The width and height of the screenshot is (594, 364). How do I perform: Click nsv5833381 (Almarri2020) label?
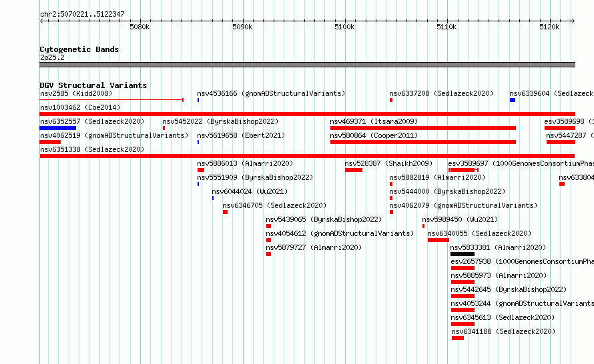click(x=498, y=247)
